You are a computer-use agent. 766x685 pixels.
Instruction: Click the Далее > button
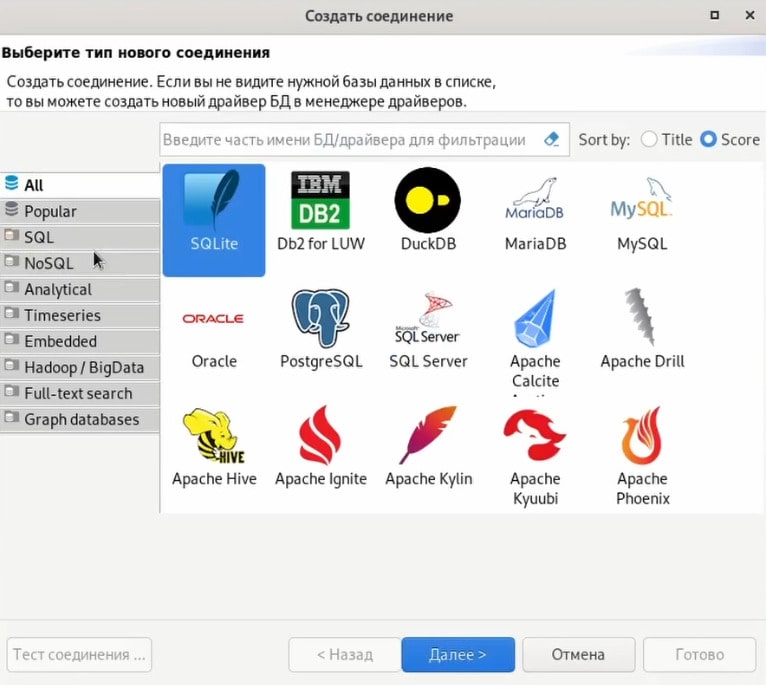pos(458,654)
